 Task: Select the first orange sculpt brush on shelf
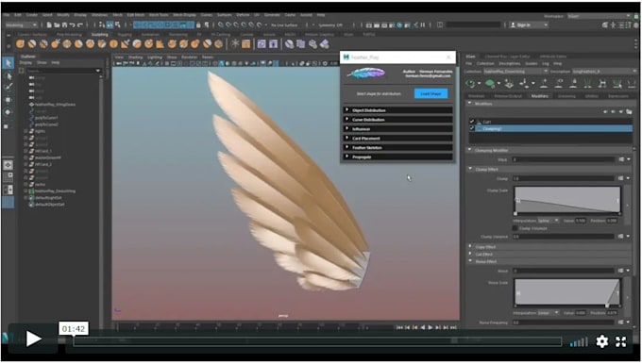(20, 43)
